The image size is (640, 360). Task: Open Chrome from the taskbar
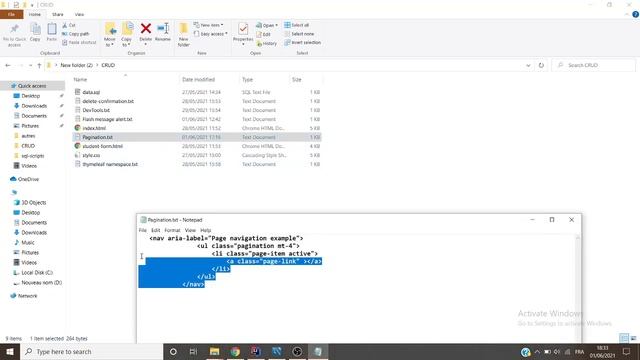235,351
